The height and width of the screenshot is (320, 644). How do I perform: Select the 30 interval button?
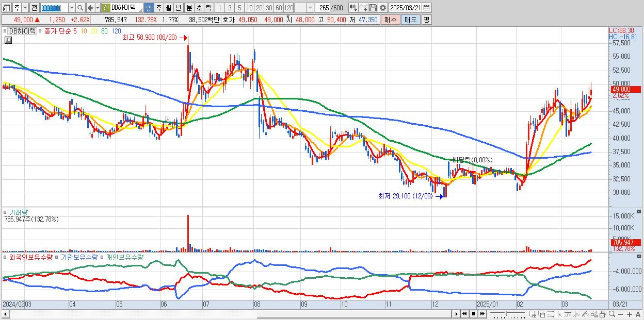pyautogui.click(x=269, y=8)
